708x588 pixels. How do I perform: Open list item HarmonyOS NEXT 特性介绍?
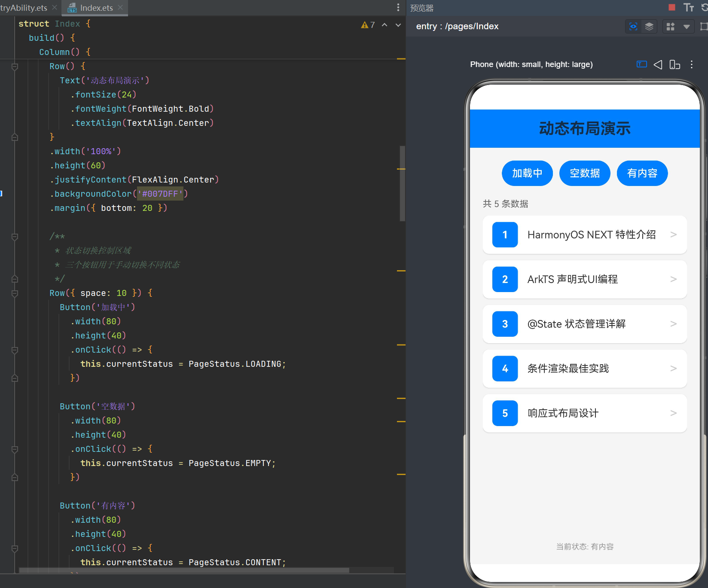585,235
